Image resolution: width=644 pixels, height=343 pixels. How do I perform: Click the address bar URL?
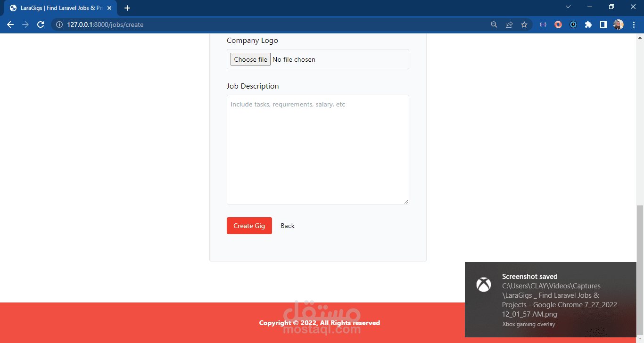[x=105, y=24]
